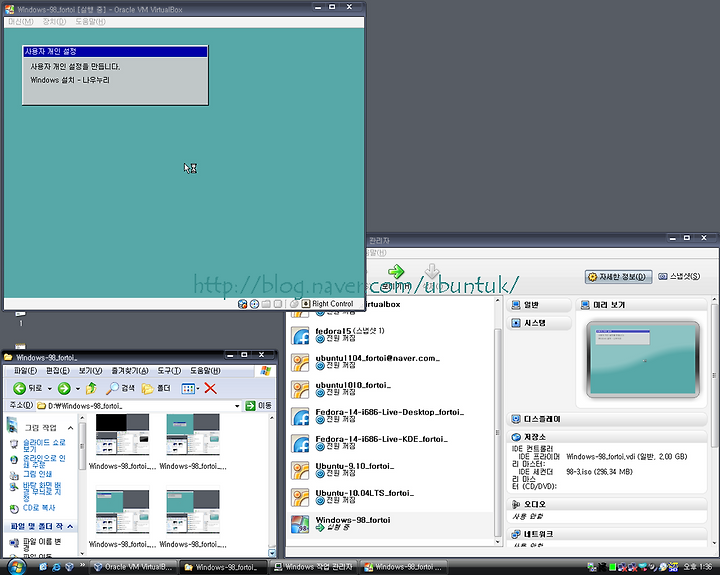The width and height of the screenshot is (720, 575).
Task: Click the grey Discard down-arrow in VirtualBox Manager
Action: tap(432, 271)
